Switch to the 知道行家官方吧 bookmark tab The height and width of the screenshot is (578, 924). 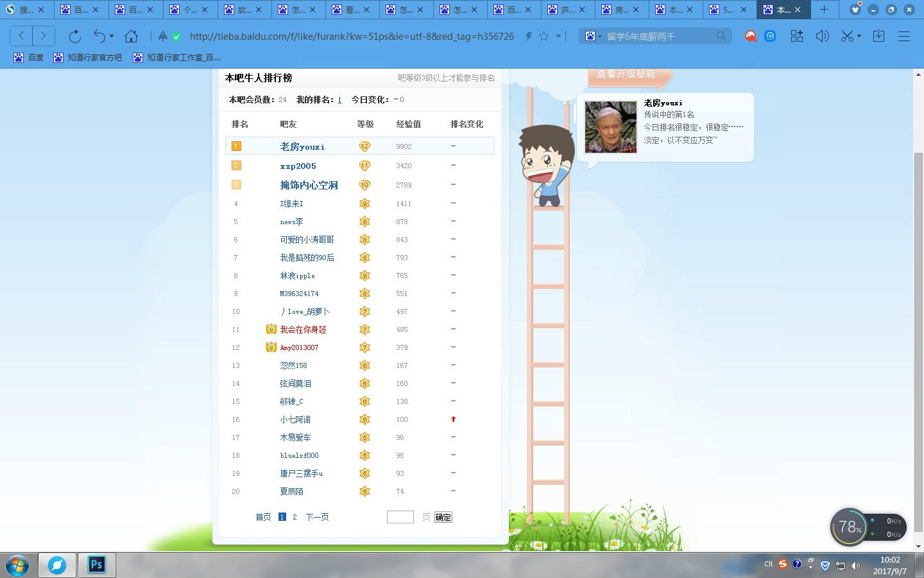[x=87, y=57]
